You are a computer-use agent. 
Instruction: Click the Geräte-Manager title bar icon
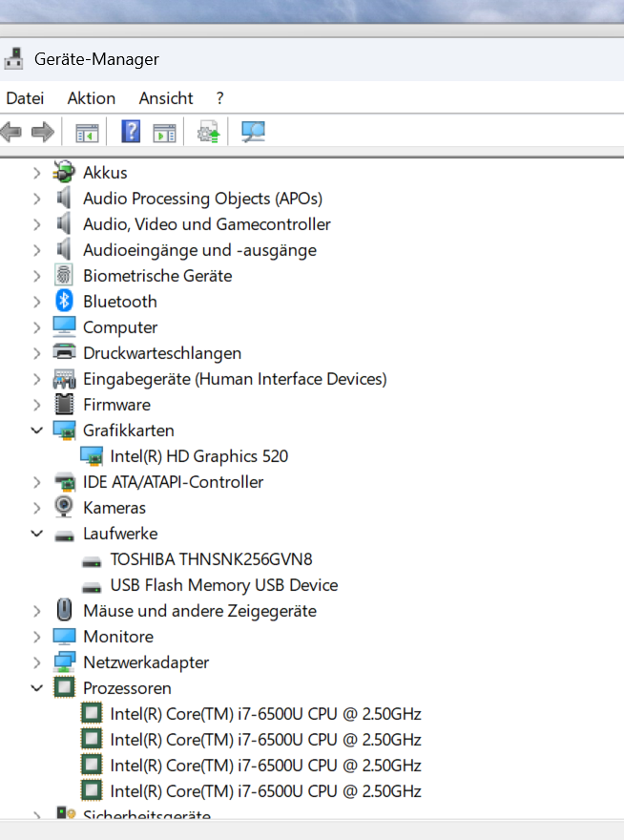pos(13,59)
